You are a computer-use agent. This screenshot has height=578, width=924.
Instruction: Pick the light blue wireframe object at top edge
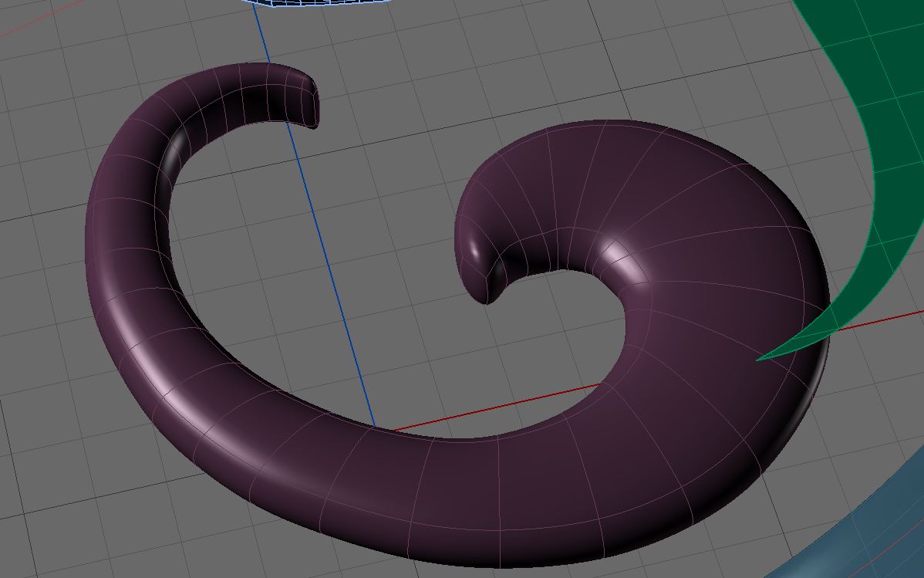[x=324, y=5]
